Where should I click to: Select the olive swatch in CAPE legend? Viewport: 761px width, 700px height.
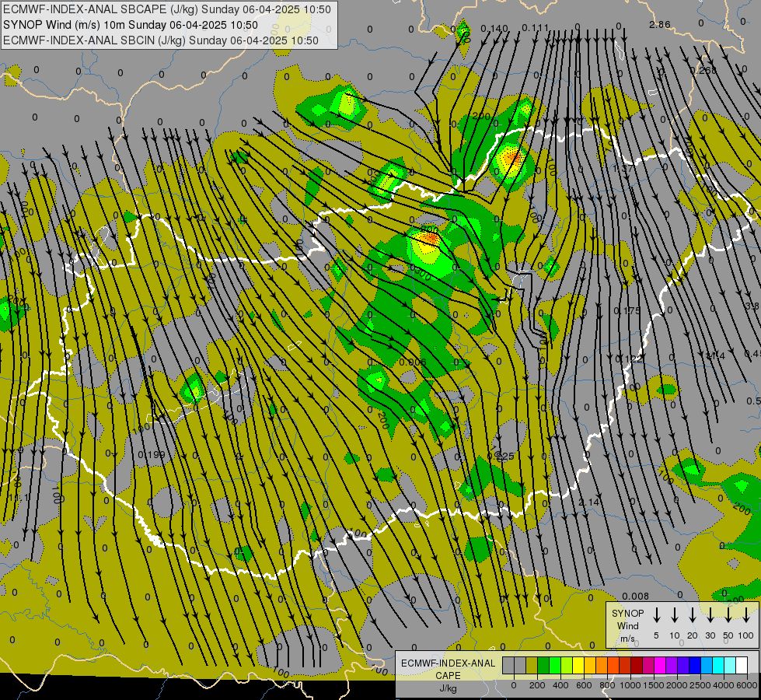pyautogui.click(x=532, y=666)
